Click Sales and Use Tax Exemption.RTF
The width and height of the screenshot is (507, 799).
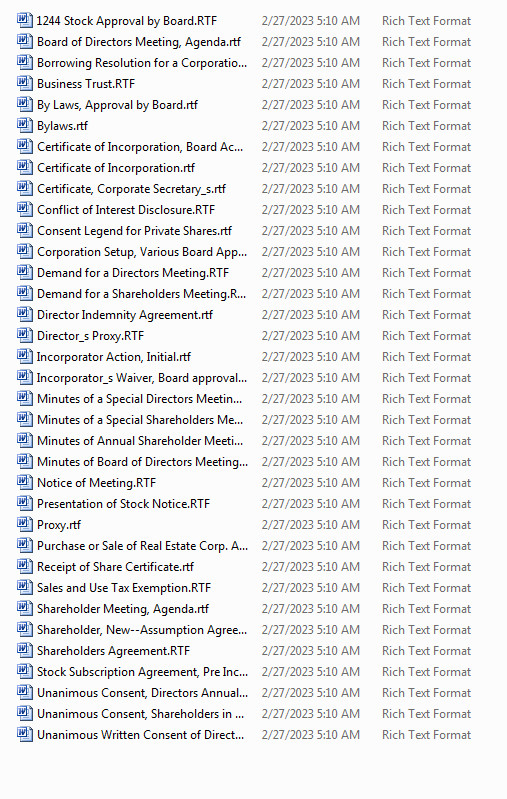tap(123, 588)
